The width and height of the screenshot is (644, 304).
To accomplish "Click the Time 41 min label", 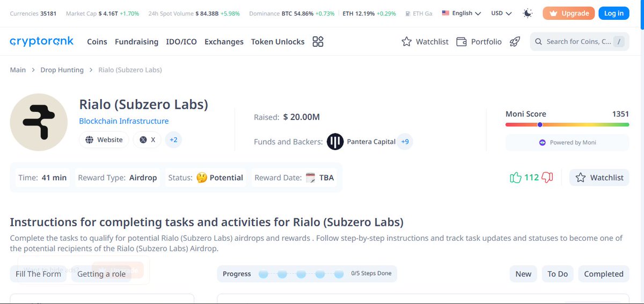I will (42, 177).
